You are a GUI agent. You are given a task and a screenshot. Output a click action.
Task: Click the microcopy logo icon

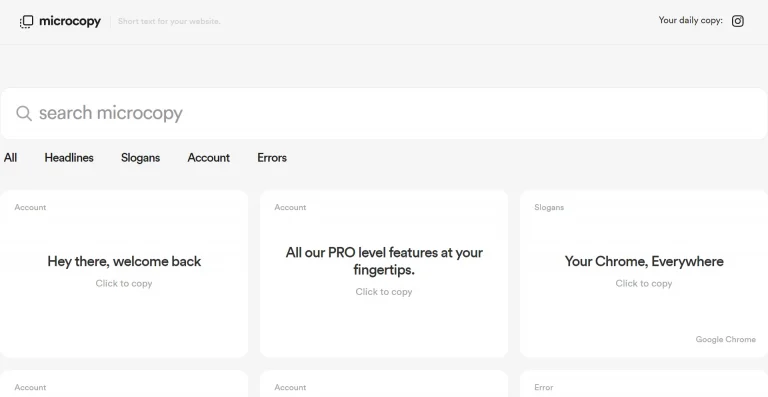pyautogui.click(x=26, y=22)
